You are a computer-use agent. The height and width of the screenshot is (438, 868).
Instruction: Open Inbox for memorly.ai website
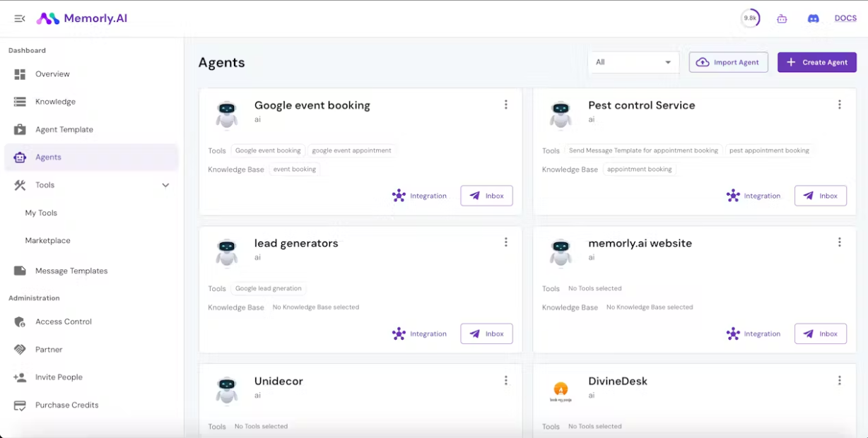coord(821,333)
